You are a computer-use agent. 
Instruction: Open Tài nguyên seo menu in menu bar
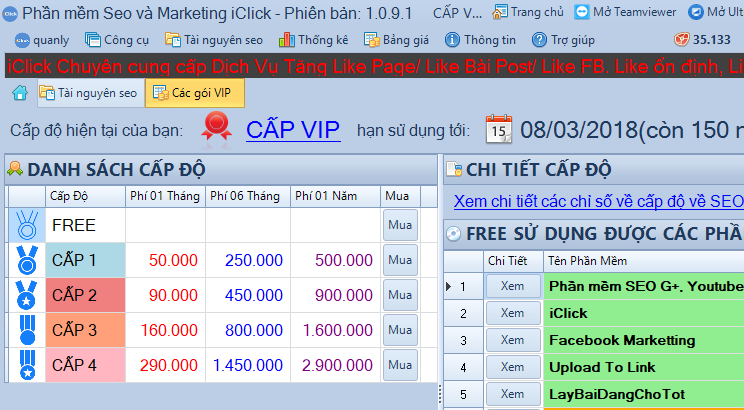(214, 40)
